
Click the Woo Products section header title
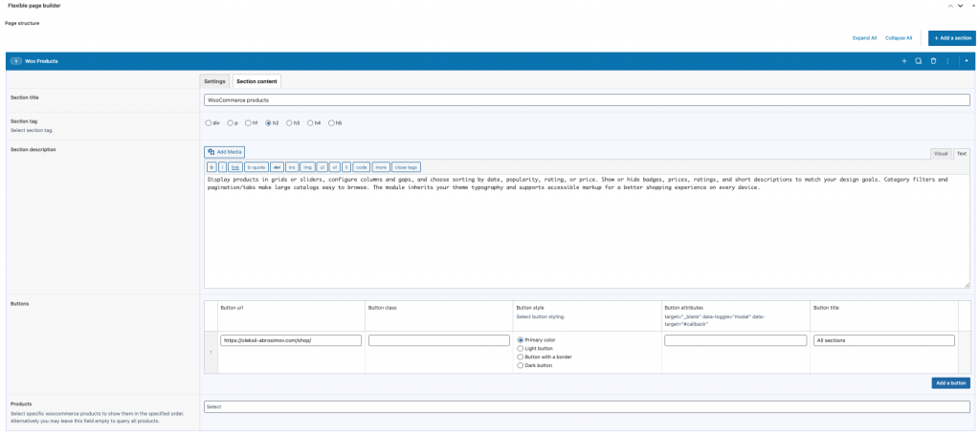pos(42,61)
